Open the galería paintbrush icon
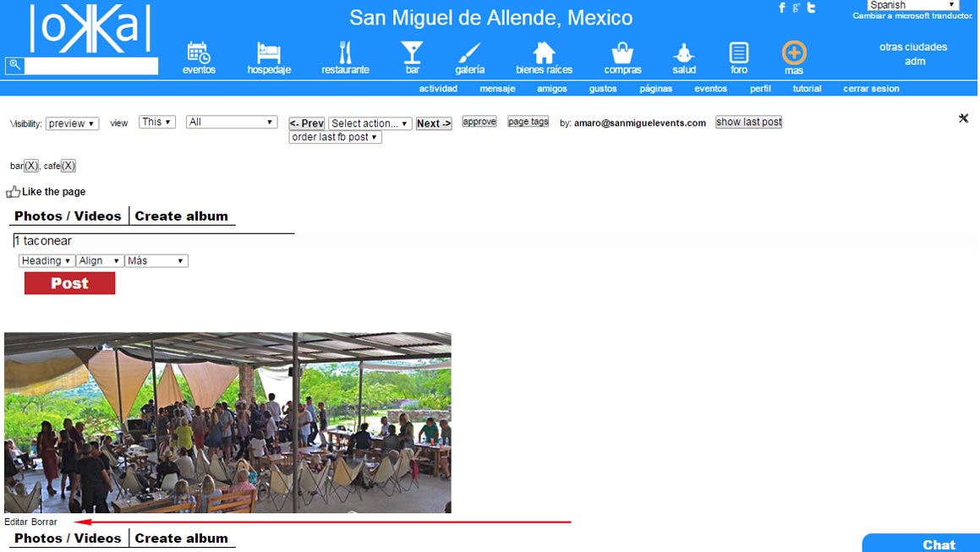980x552 pixels. click(x=469, y=52)
